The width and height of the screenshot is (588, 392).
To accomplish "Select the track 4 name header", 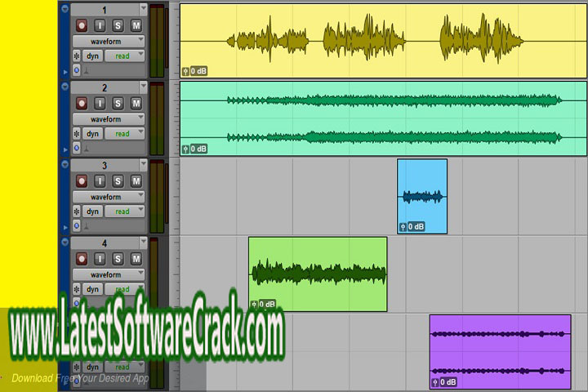I will tap(104, 243).
